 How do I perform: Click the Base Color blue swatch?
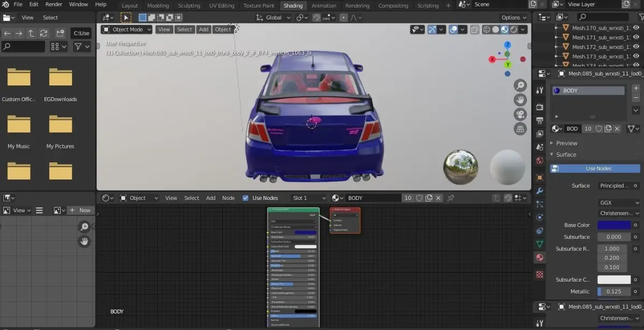614,225
